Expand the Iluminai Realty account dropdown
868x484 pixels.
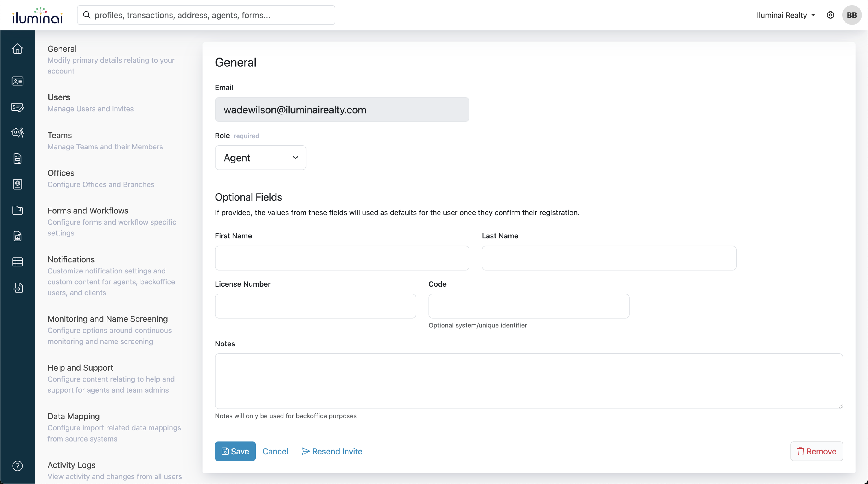tap(786, 15)
